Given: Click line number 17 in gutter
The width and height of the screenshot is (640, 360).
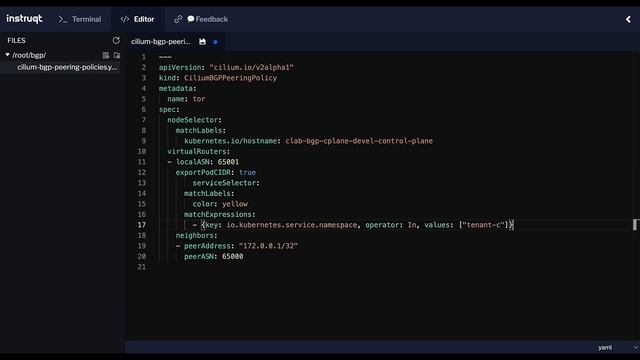Looking at the screenshot, I should point(142,225).
